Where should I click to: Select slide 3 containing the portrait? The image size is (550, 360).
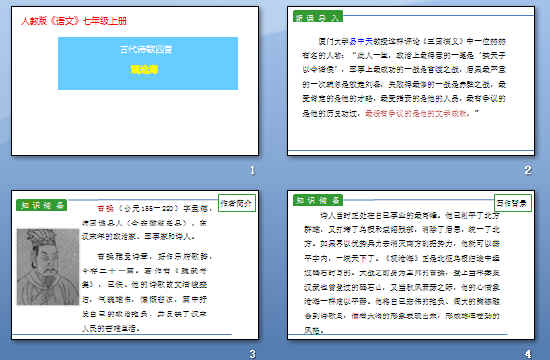pos(135,265)
